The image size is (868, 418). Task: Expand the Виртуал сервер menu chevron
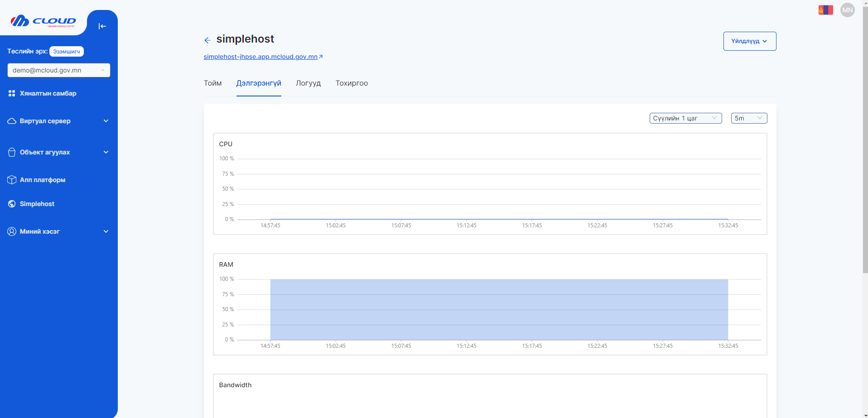tap(106, 121)
